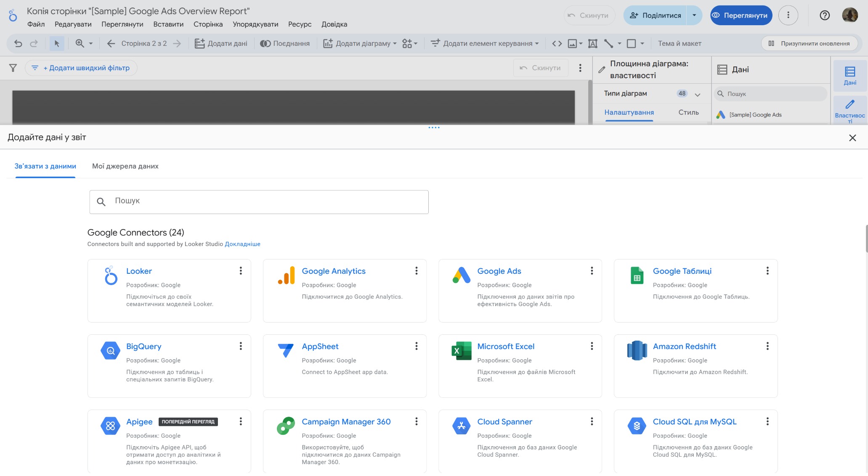The width and height of the screenshot is (868, 476).
Task: Open the Ресурс menu
Action: 300,24
